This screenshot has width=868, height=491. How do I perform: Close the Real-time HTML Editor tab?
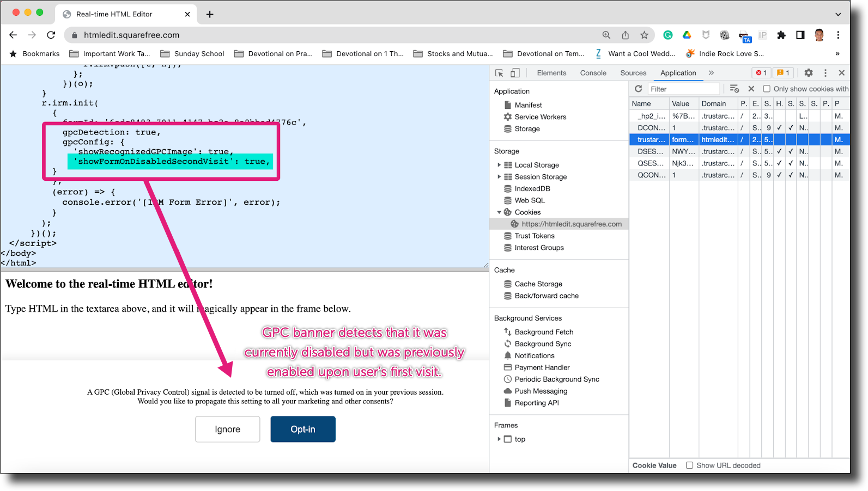pyautogui.click(x=187, y=14)
